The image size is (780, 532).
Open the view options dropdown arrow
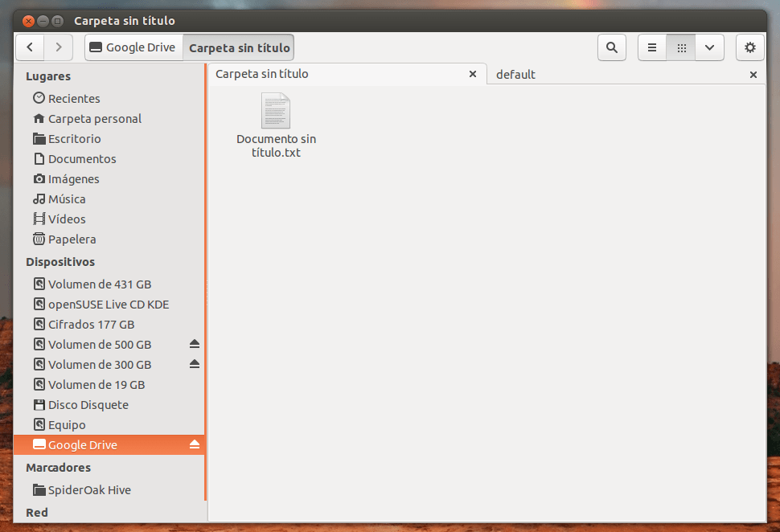tap(709, 47)
